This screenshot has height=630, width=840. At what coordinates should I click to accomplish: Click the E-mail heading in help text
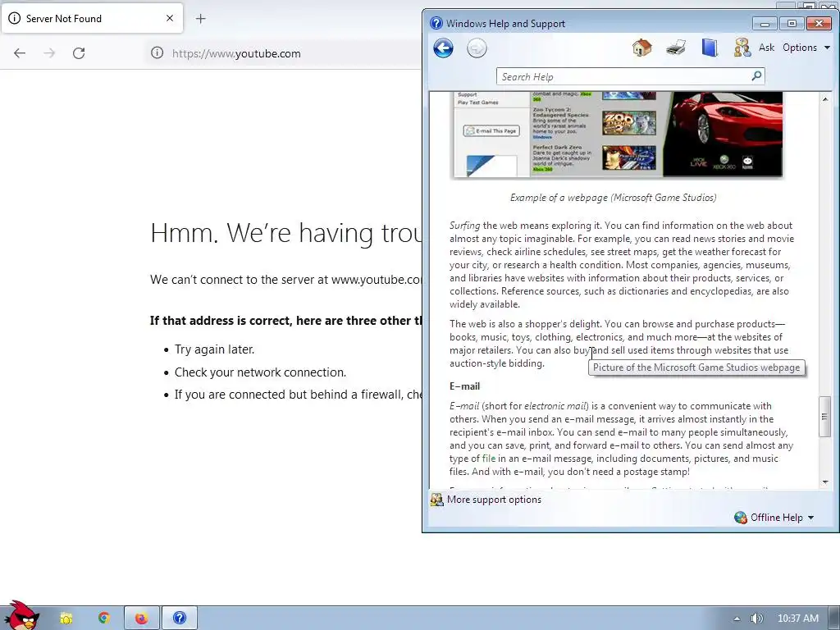464,386
